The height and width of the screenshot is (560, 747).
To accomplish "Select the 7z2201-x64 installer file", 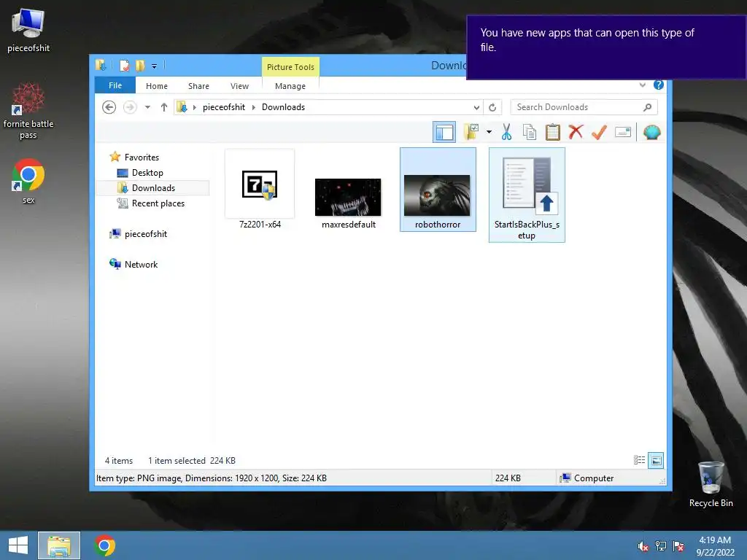I will 260,190.
